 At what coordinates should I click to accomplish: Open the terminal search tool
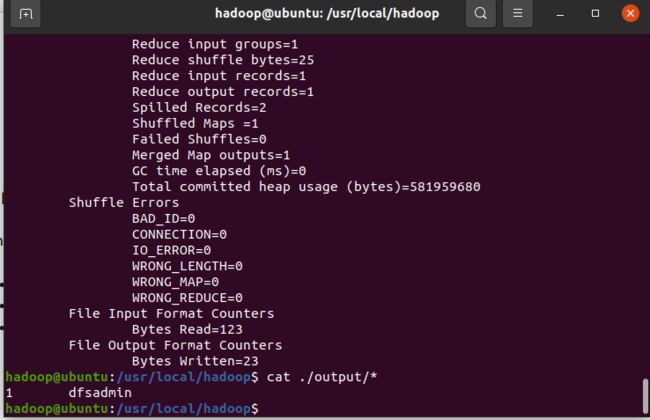[480, 14]
